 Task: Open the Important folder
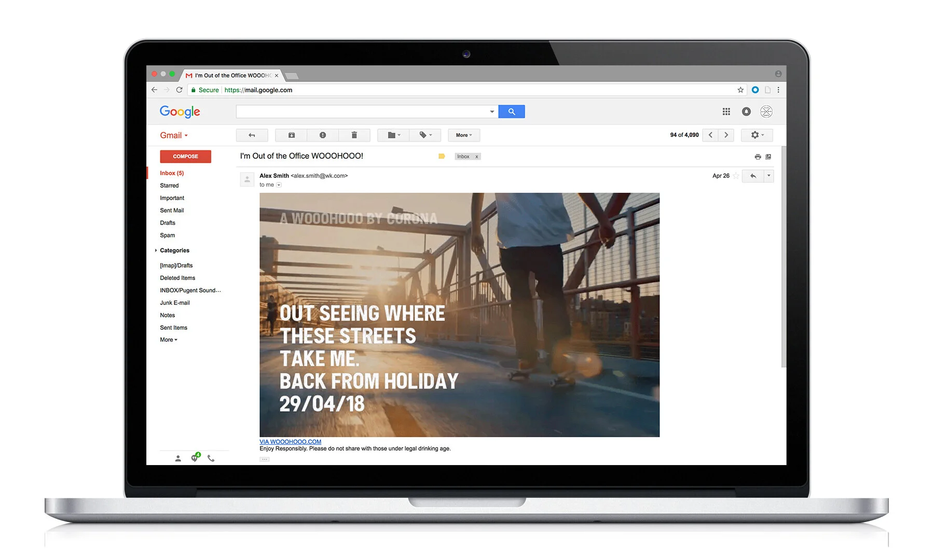(x=172, y=198)
